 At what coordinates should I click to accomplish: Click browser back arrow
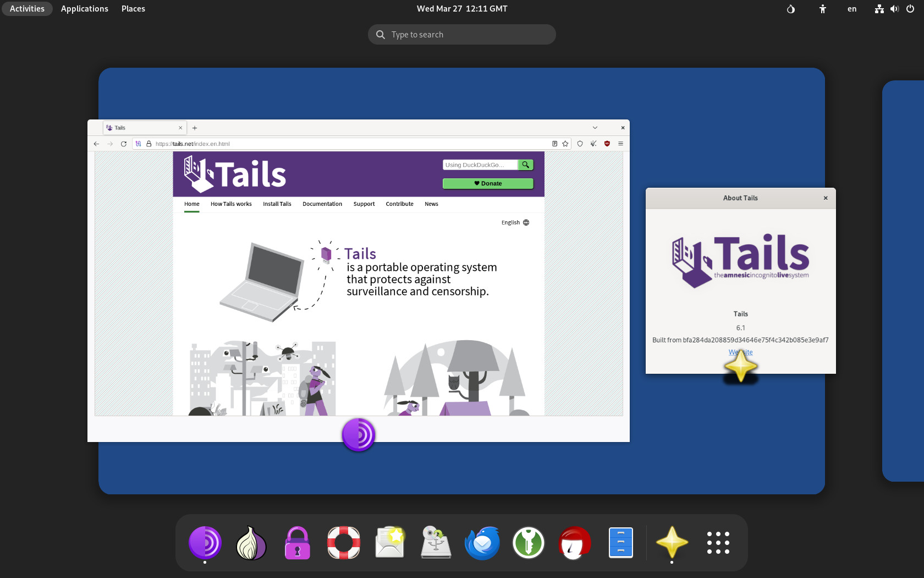click(x=96, y=144)
